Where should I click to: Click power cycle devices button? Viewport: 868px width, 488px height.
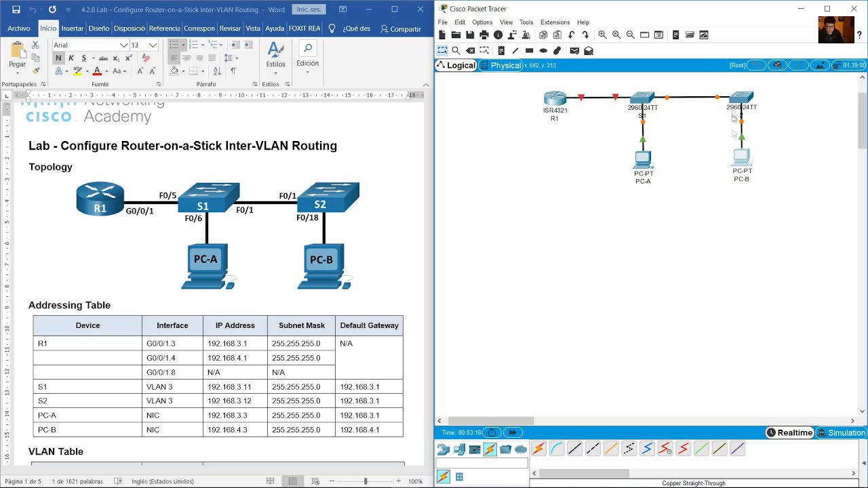click(x=492, y=432)
